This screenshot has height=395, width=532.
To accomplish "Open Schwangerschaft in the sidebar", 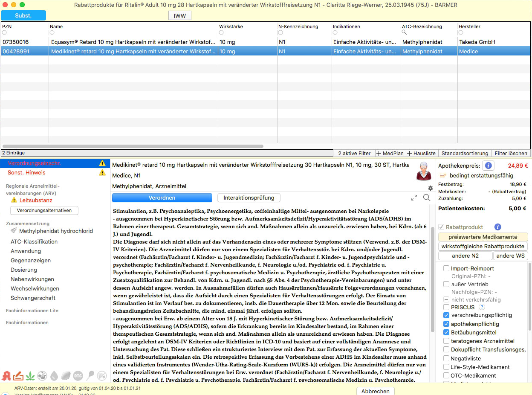I will tap(33, 298).
